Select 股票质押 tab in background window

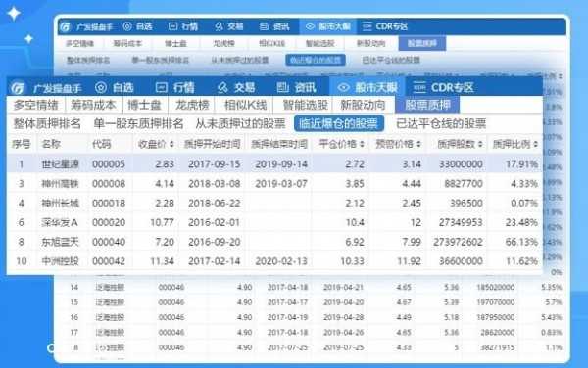tap(422, 43)
